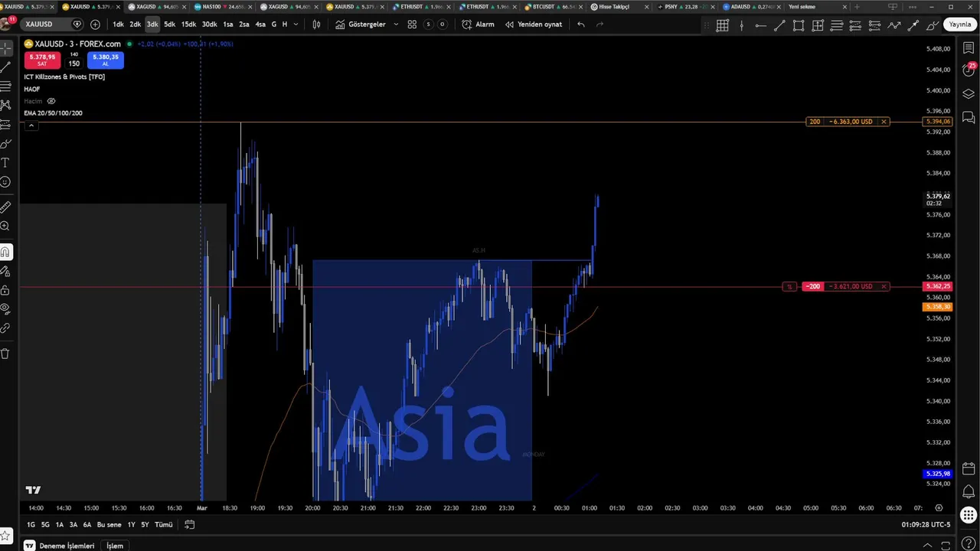This screenshot has width=980, height=551.
Task: Close the 200 take-profit order line
Action: (884, 122)
